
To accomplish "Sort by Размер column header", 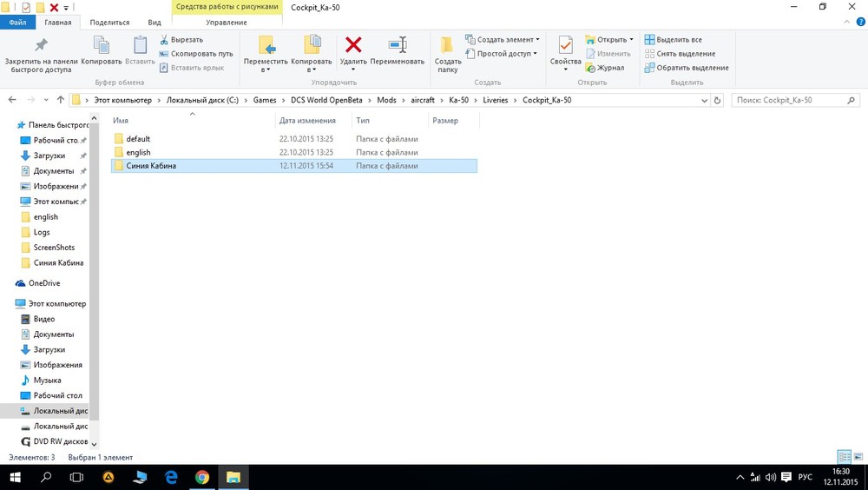I will click(453, 120).
